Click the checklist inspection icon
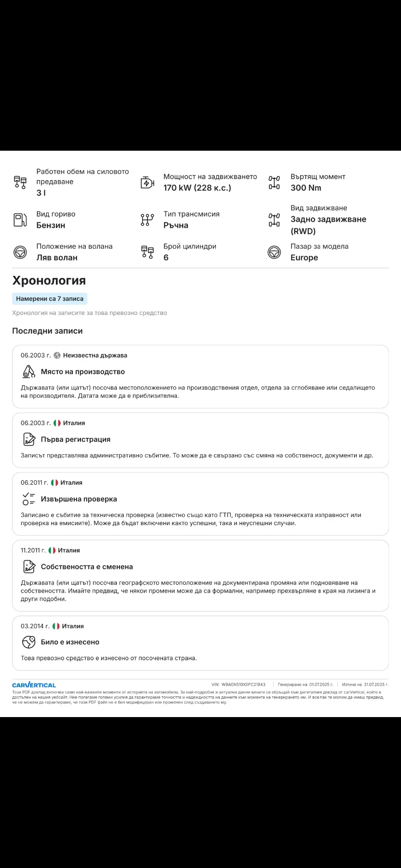 click(29, 499)
